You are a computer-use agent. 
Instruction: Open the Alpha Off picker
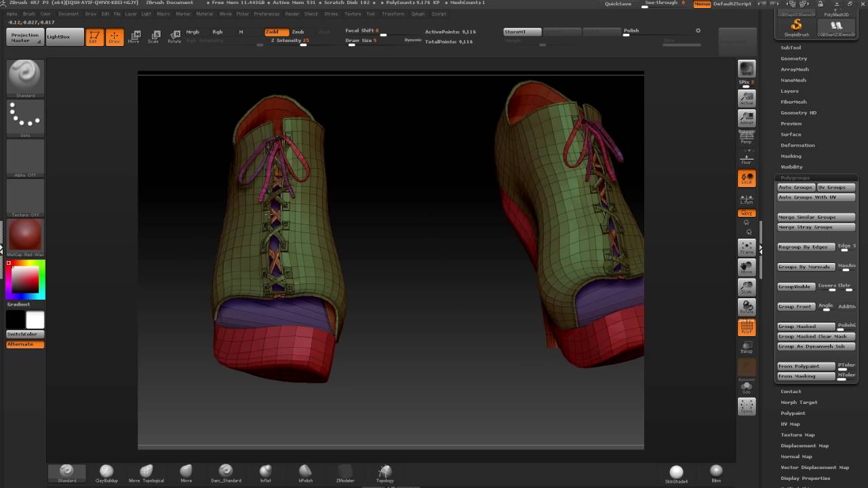pyautogui.click(x=25, y=158)
